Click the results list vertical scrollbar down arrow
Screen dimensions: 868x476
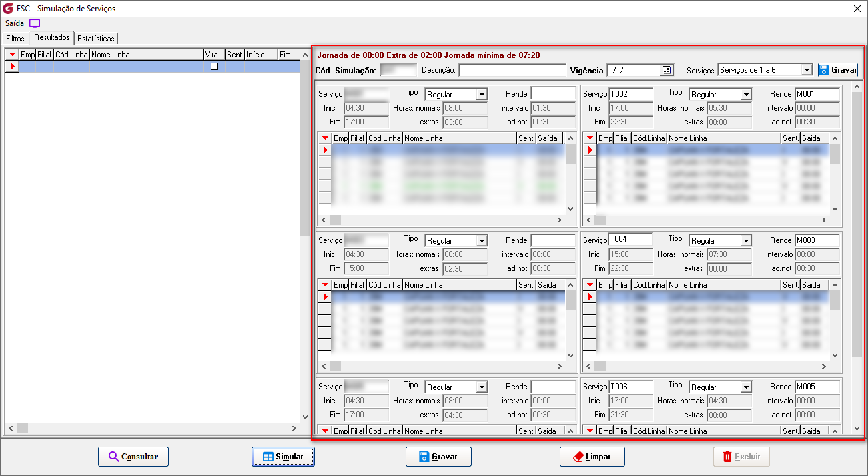306,417
